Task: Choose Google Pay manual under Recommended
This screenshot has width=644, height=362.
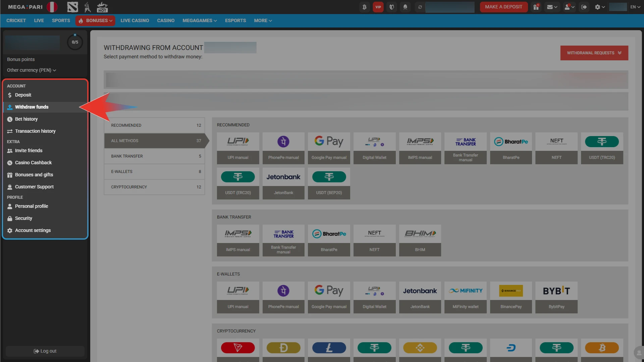Action: (329, 148)
